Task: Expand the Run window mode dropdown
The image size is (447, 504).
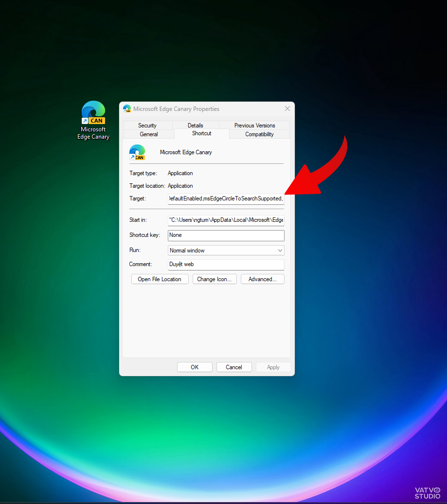Action: 226,251
